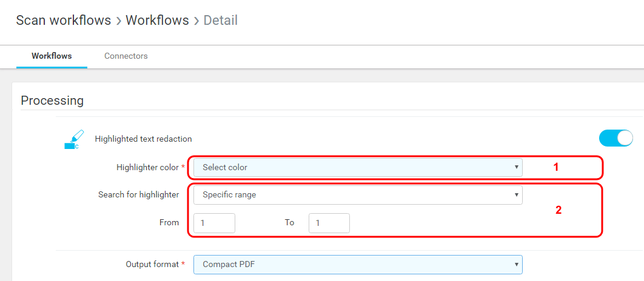Click the Highlighted text redaction label
The image size is (644, 281).
pos(143,139)
